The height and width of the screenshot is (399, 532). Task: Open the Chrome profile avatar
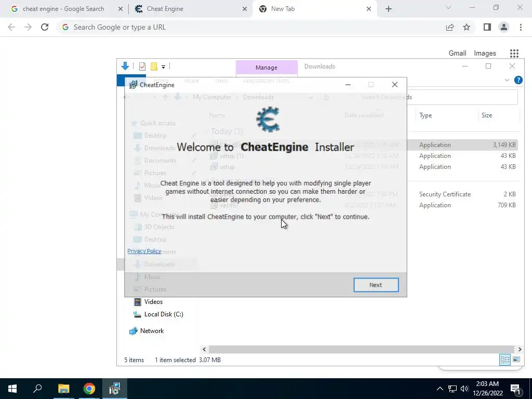[504, 27]
